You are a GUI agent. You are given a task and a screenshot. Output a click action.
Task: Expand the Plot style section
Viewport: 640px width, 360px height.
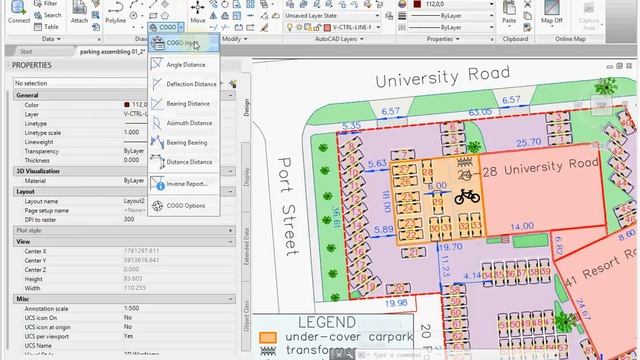[x=230, y=231]
